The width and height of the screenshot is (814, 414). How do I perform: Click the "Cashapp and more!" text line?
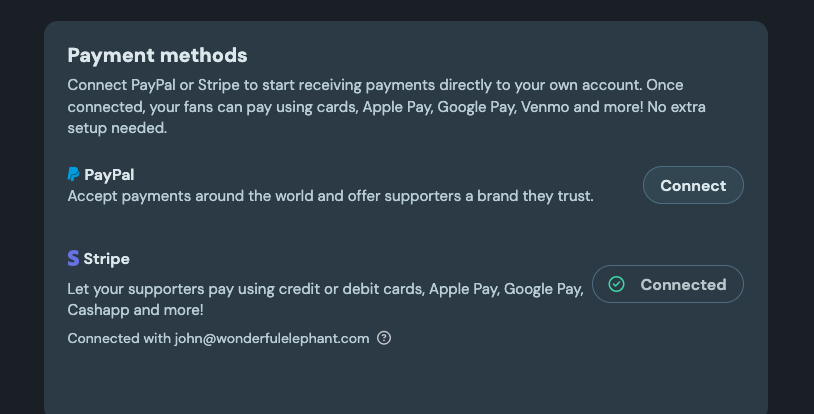coord(135,310)
